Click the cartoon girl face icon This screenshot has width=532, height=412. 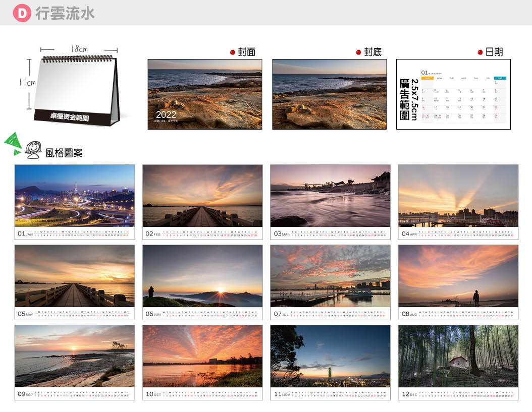click(x=34, y=150)
